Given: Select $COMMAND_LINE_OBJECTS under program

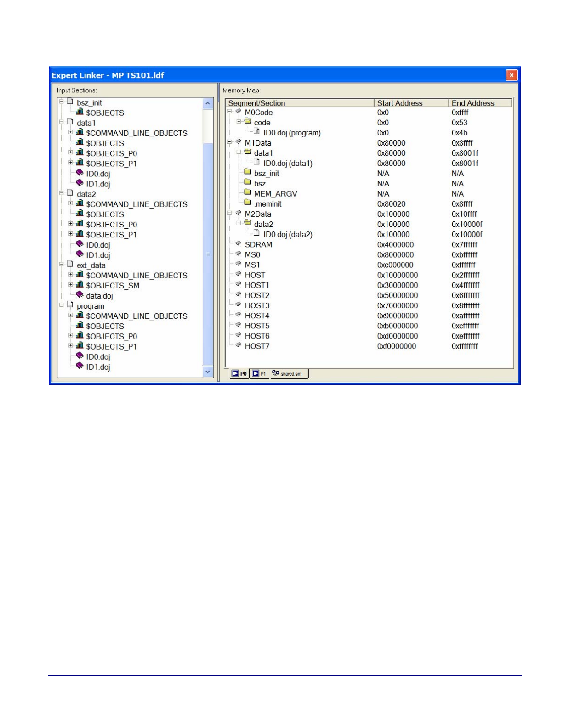Looking at the screenshot, I should tap(136, 316).
